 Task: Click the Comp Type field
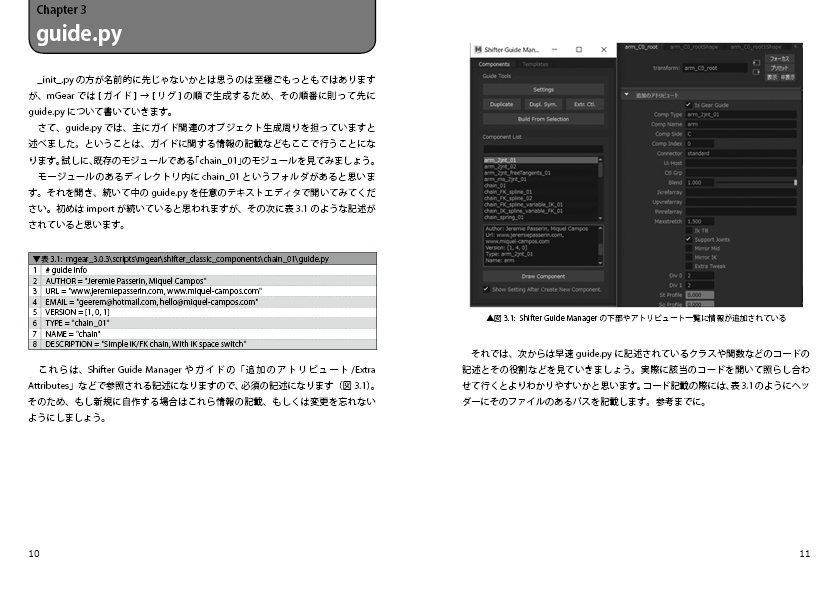[x=741, y=115]
